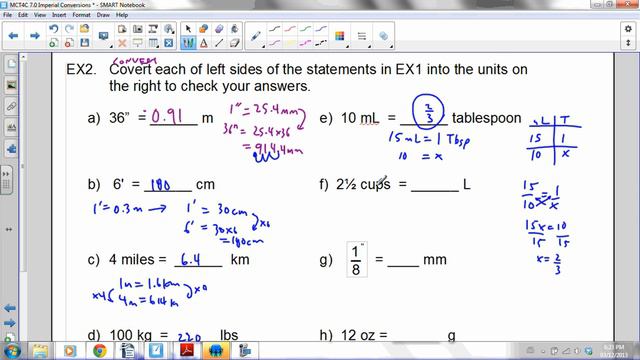Select the Fill bucket tool
This screenshot has width=640, height=360.
point(235,29)
